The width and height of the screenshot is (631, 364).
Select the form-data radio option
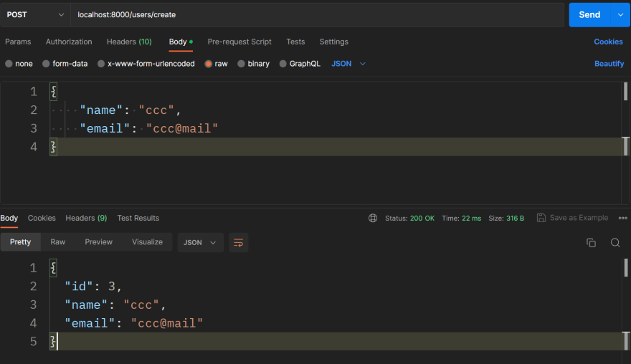coord(46,64)
